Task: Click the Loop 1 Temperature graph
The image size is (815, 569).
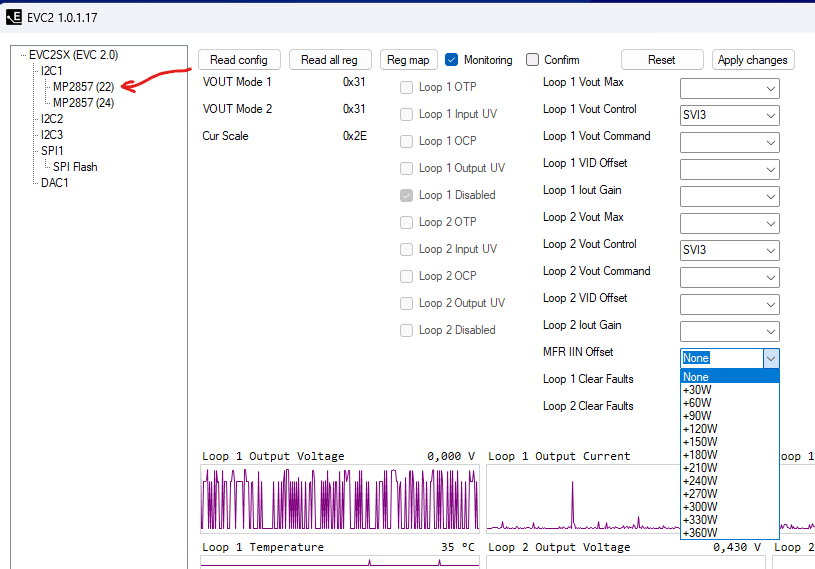Action: tap(340, 562)
